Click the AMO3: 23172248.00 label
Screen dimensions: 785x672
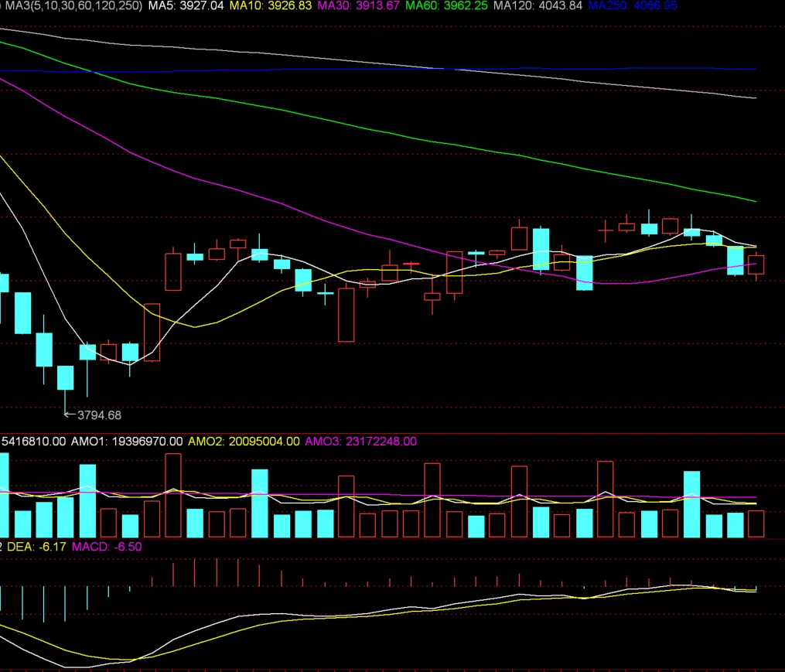[x=360, y=441]
